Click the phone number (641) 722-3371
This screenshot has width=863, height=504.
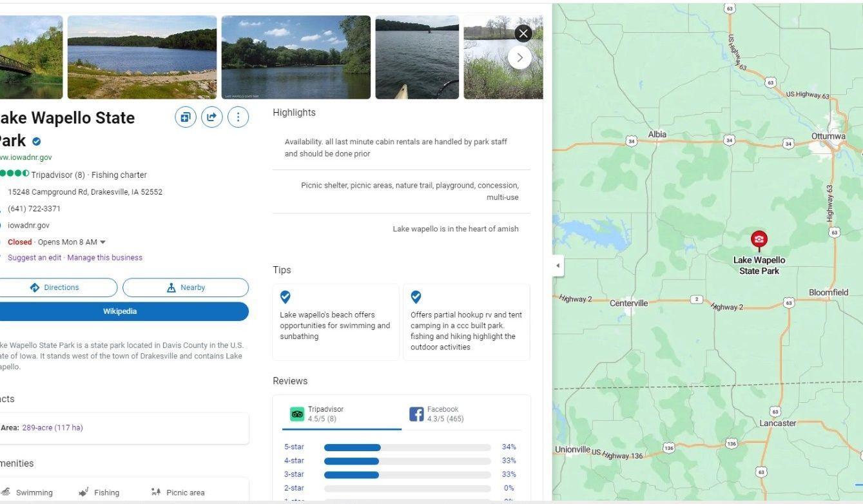coord(34,209)
